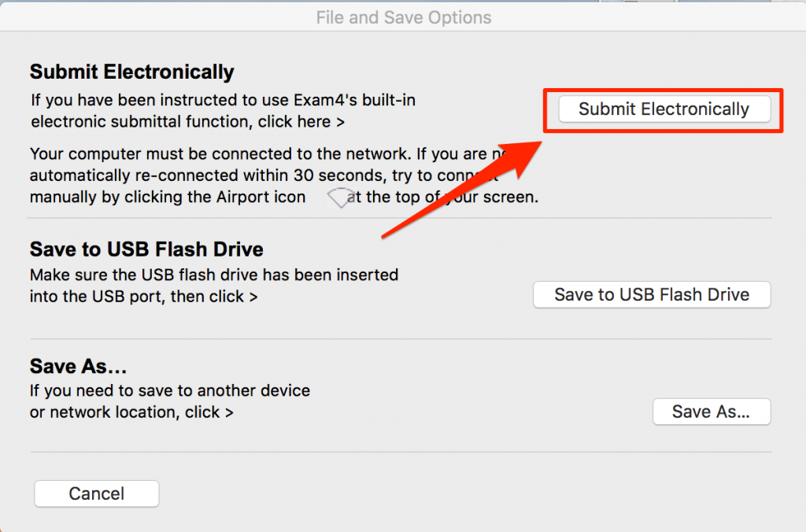Submit the exam electronically
The width and height of the screenshot is (806, 532).
pos(664,109)
